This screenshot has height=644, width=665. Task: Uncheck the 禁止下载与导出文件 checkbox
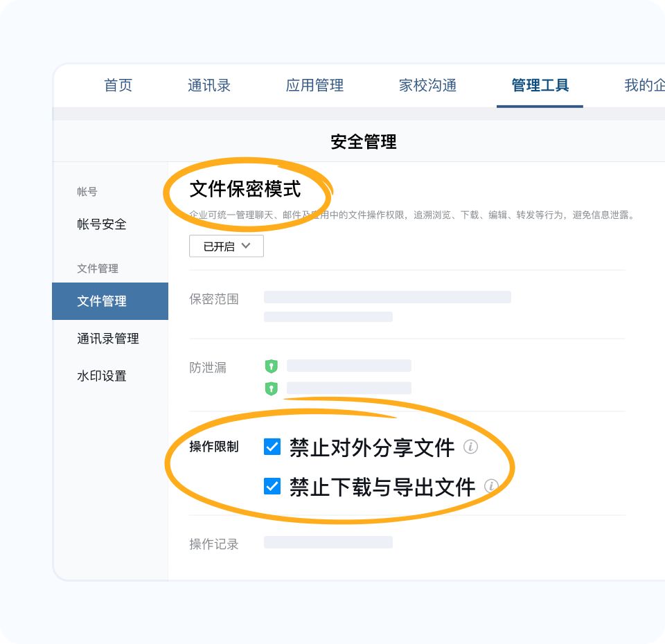click(270, 488)
